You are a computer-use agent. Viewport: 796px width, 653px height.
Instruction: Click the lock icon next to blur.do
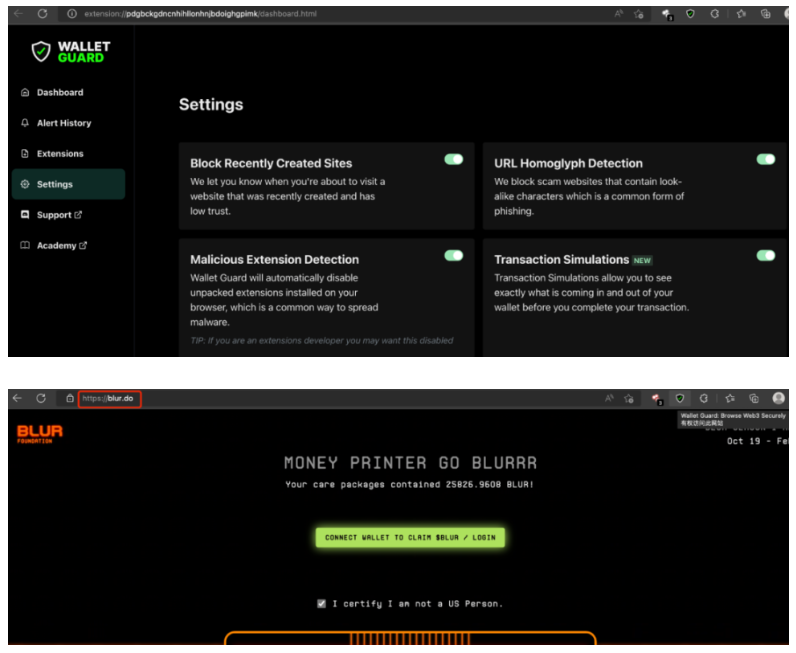click(x=70, y=399)
